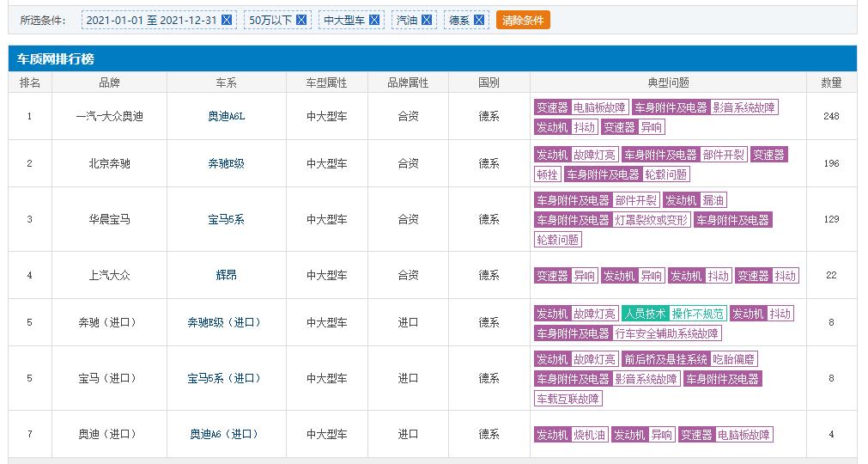Image resolution: width=868 pixels, height=464 pixels.
Task: Click the 上汽大众 brand cell
Action: coord(109,275)
